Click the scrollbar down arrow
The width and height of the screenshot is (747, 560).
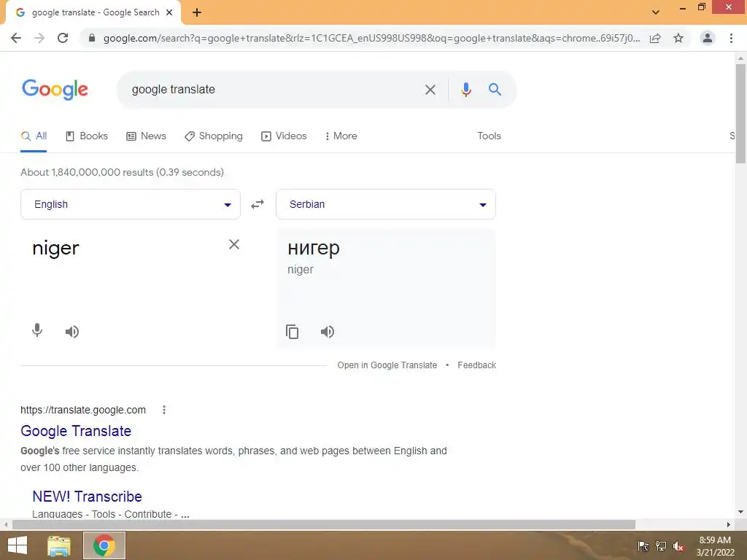coord(740,512)
